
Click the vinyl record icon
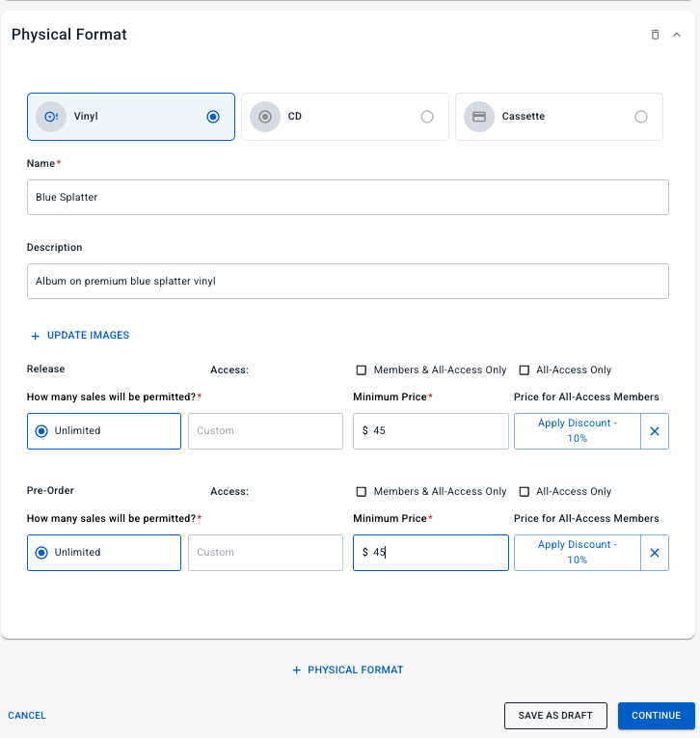click(x=51, y=117)
